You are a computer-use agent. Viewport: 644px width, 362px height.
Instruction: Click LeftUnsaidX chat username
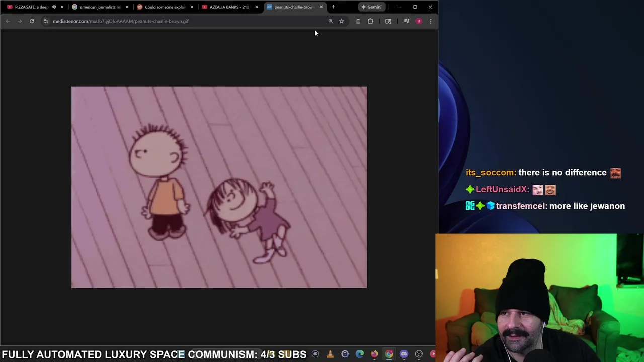(503, 190)
